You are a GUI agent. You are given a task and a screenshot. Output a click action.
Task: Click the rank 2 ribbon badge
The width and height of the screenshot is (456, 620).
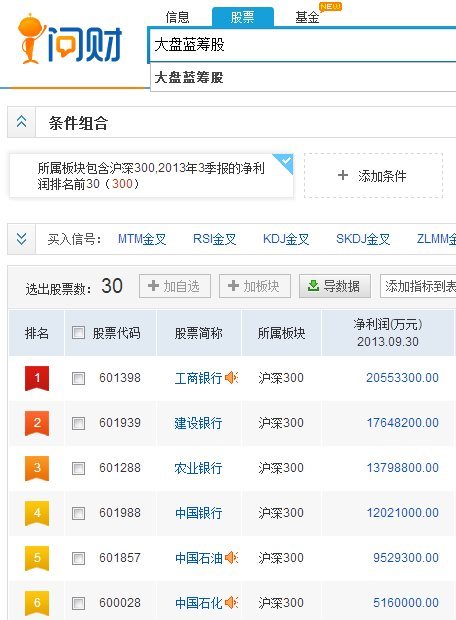tap(37, 423)
